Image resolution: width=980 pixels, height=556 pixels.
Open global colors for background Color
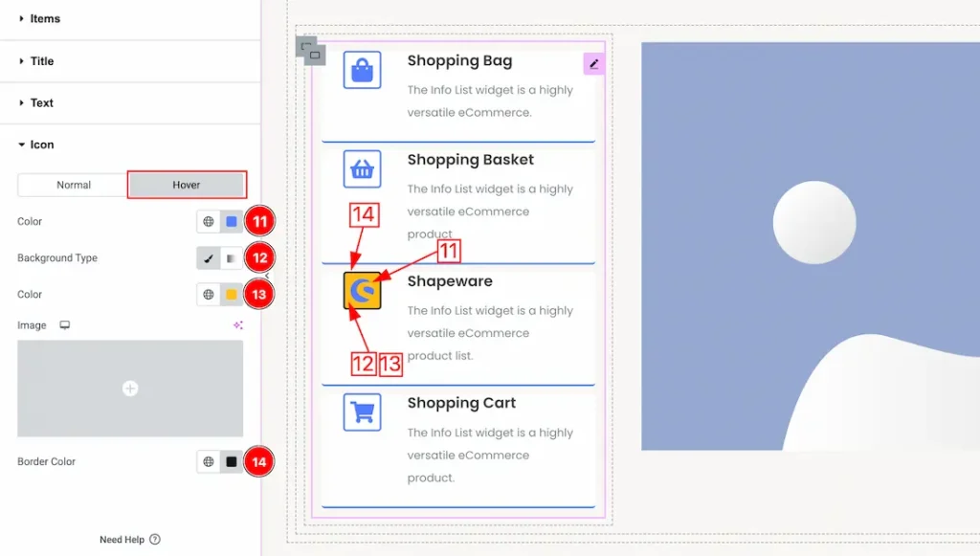(x=208, y=294)
